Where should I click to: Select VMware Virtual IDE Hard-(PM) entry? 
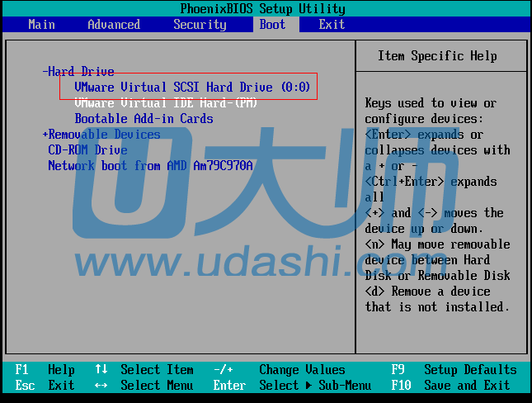point(166,103)
